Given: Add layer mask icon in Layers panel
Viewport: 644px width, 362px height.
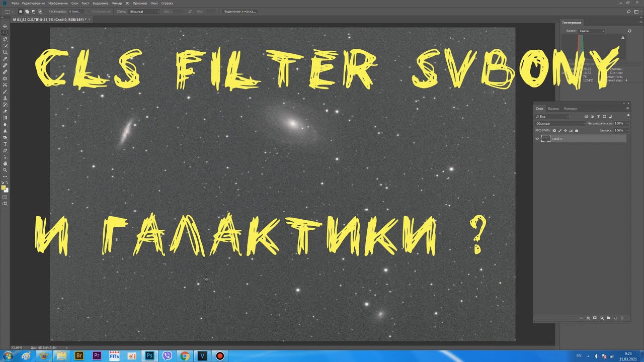Looking at the screenshot, I should pos(595,318).
